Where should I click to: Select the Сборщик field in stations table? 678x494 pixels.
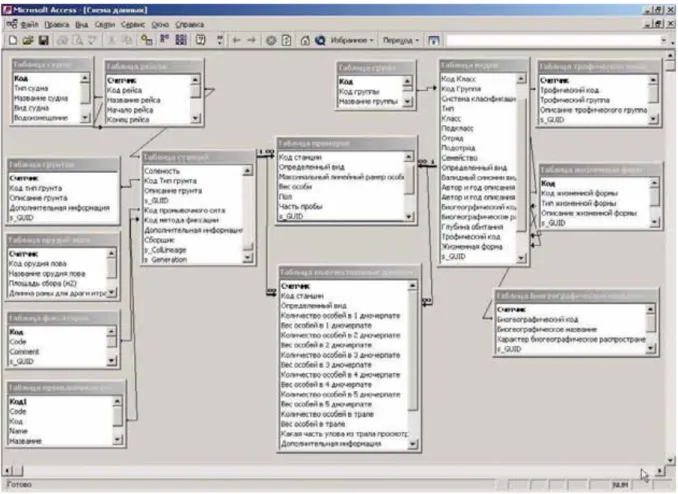[160, 240]
